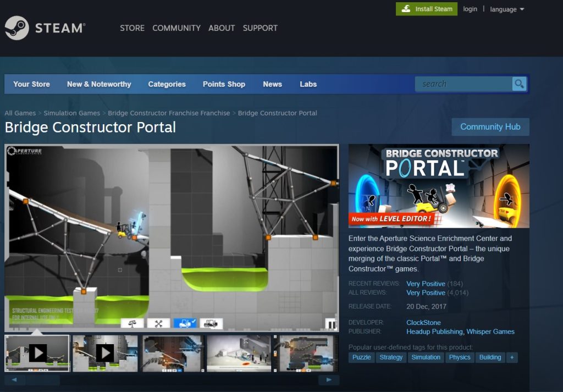This screenshot has width=563, height=392.
Task: Open the STORE top menu
Action: click(132, 28)
